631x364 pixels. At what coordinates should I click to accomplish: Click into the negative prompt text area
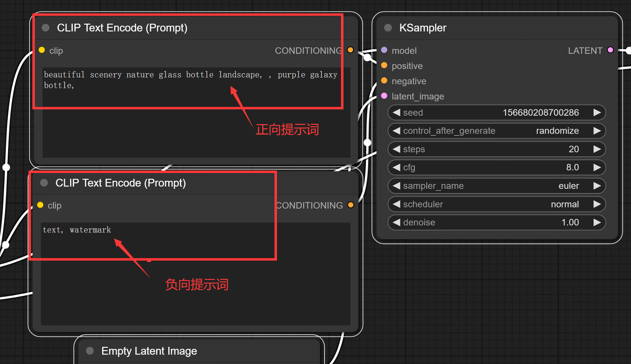[196, 274]
